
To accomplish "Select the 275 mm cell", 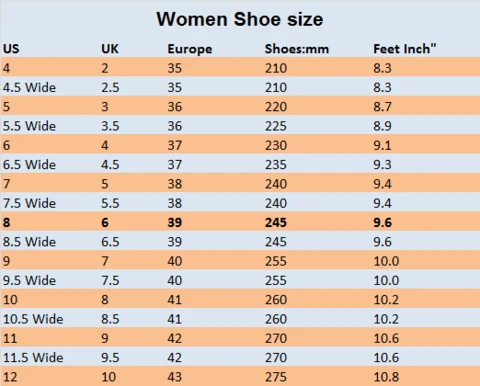I will click(x=276, y=377).
